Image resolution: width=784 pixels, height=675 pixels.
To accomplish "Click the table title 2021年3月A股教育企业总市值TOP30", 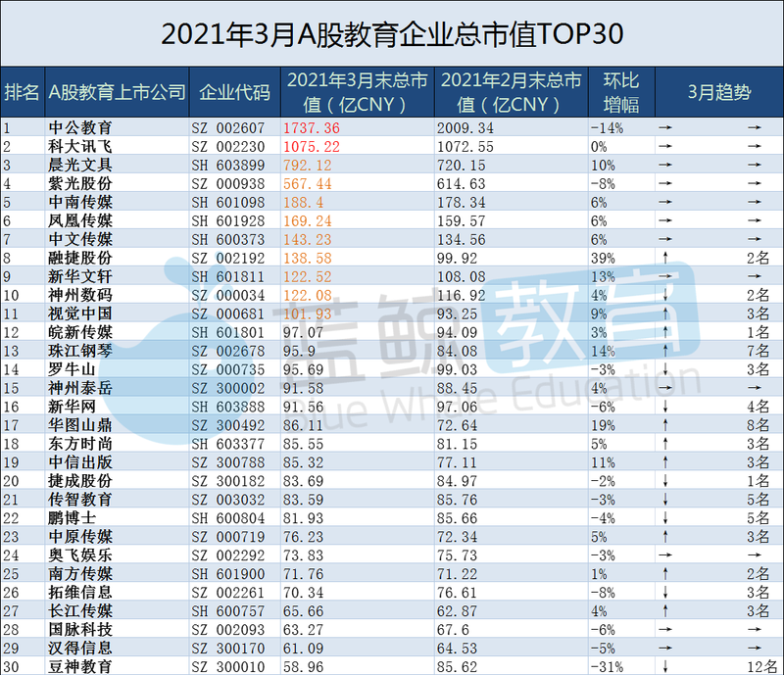I will [x=392, y=34].
